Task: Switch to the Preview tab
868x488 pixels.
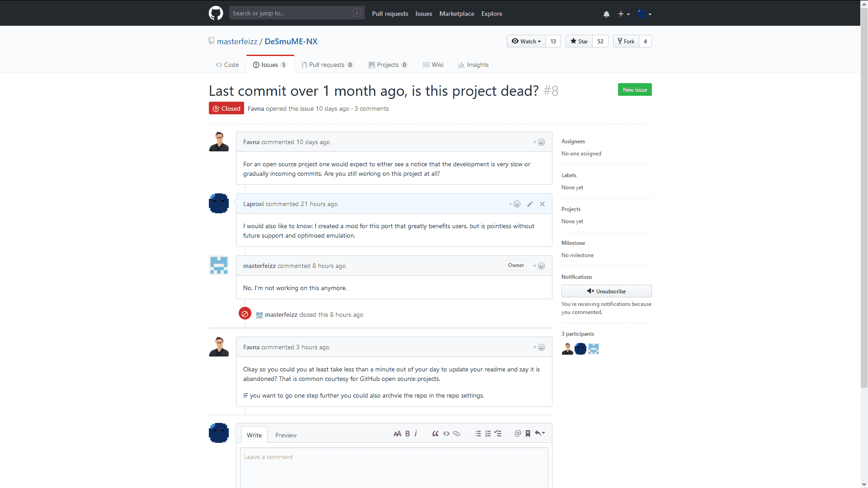Action: coord(286,435)
